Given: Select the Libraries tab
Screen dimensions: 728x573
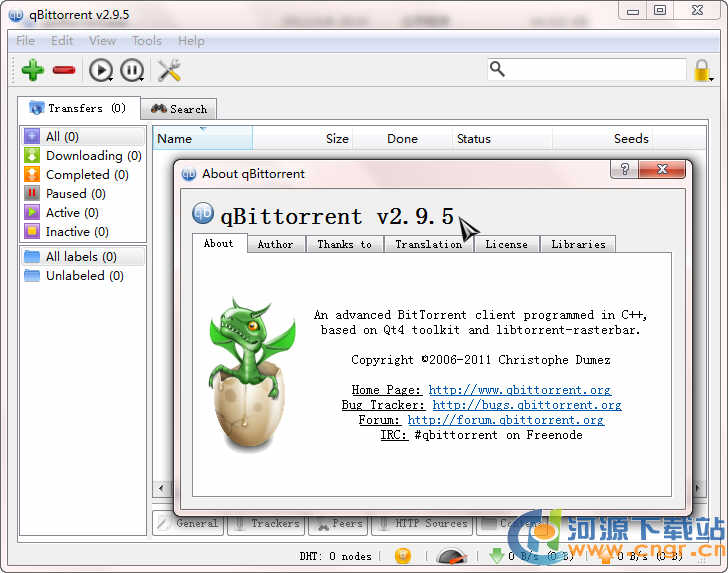Looking at the screenshot, I should point(578,244).
